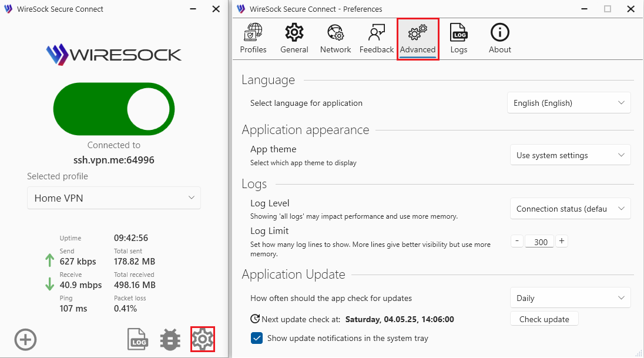Click the Send rate 627 kbps
The image size is (644, 358).
pos(78,262)
